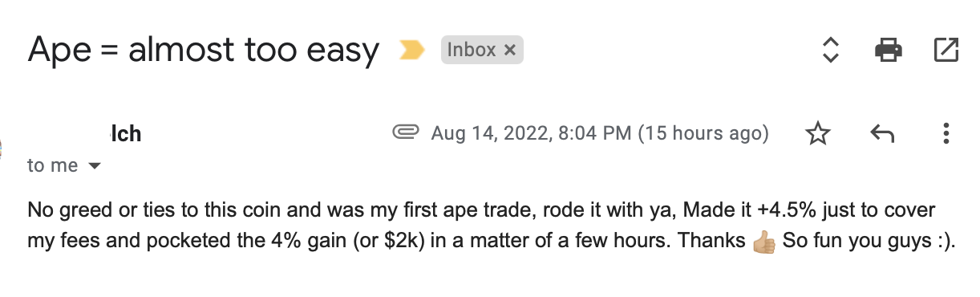Reply using the curved arrow icon

pyautogui.click(x=882, y=133)
